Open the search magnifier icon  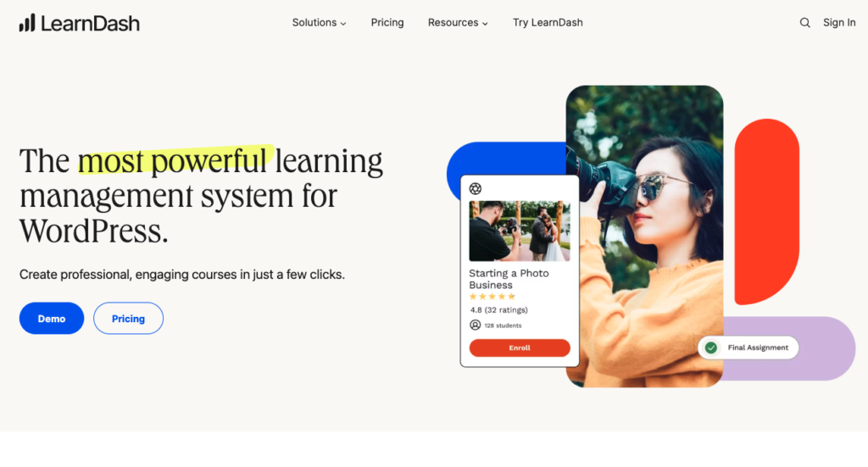[805, 23]
